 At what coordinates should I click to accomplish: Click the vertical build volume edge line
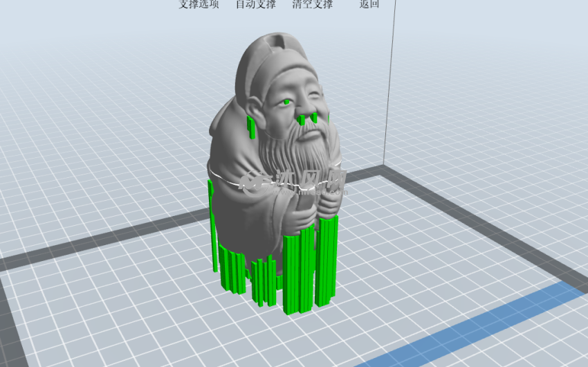point(391,83)
